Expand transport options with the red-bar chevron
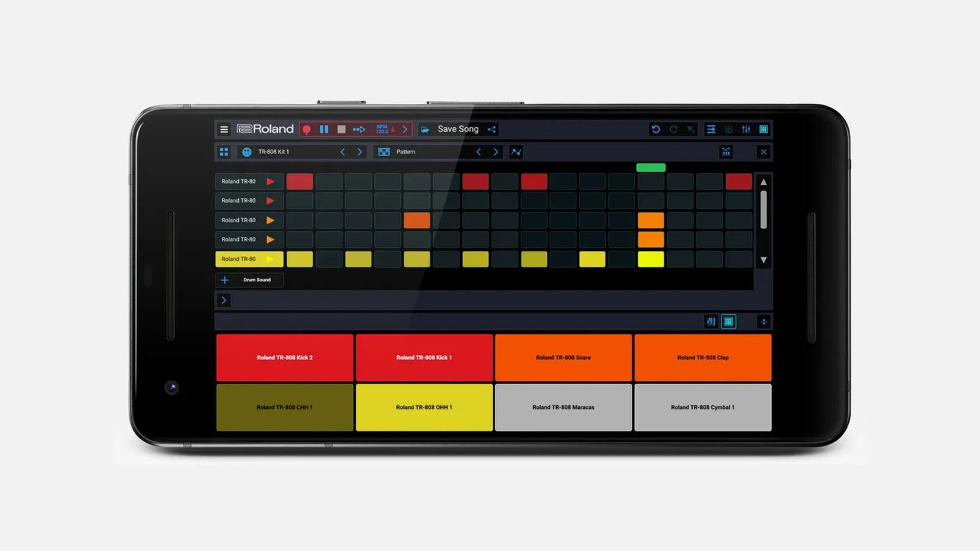This screenshot has width=980, height=551. coord(405,129)
